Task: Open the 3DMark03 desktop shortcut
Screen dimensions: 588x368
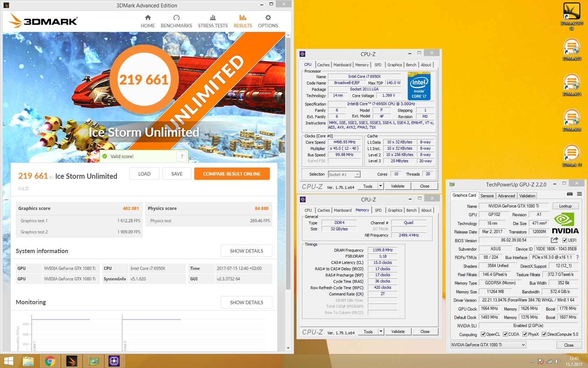Action: [x=572, y=49]
